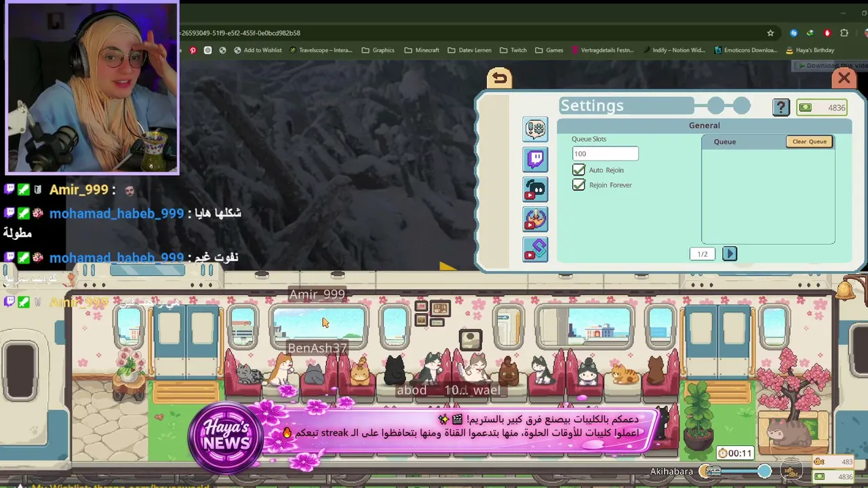Image resolution: width=868 pixels, height=488 pixels.
Task: Open the Twitch bookmarks folder
Action: (513, 50)
